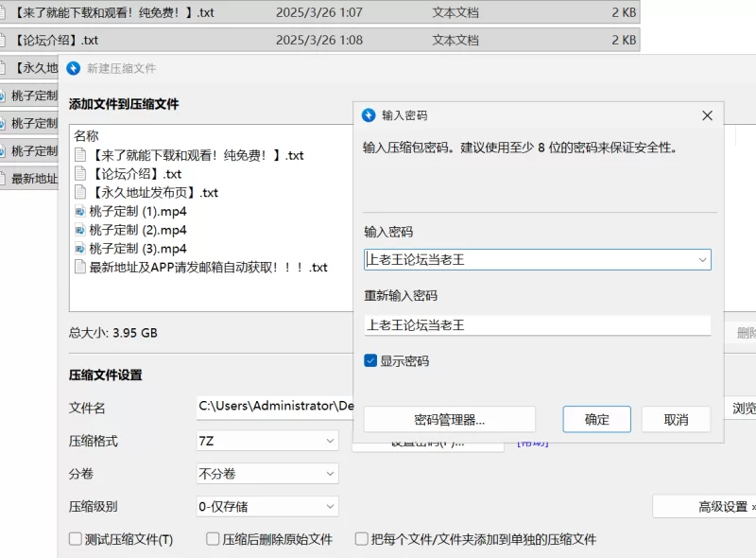
Task: Click 2025/3/26 1:07 date cell in Explorer
Action: click(319, 12)
